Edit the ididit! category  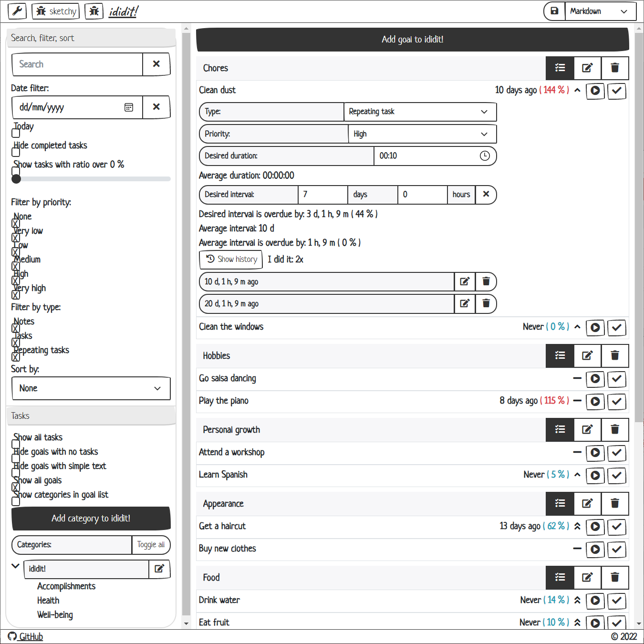click(x=159, y=569)
